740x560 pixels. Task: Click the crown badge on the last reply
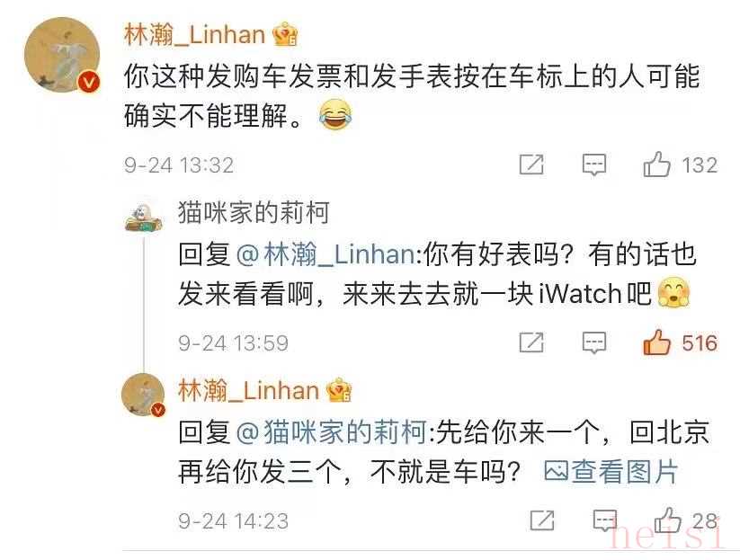340,391
